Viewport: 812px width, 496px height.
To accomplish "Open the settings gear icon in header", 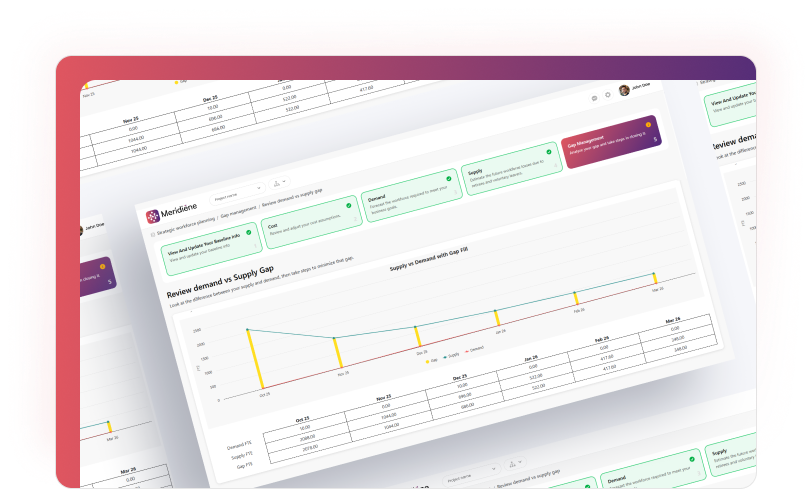I will pos(608,96).
